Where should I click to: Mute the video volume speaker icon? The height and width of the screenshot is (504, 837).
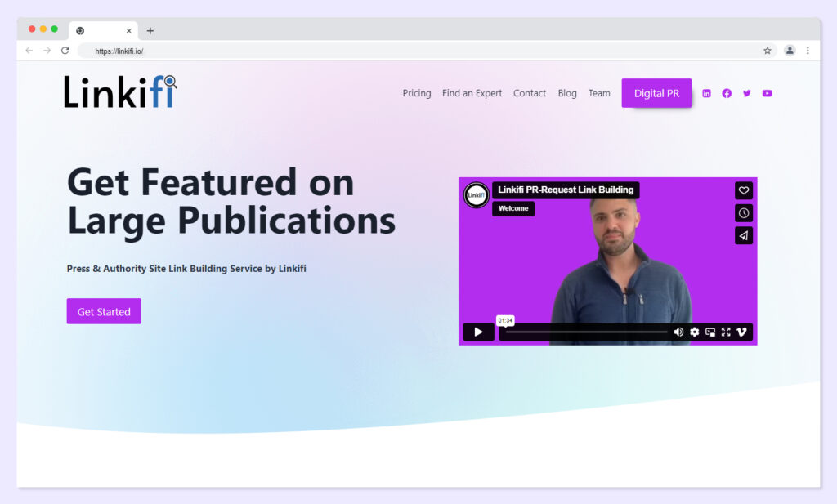point(678,332)
